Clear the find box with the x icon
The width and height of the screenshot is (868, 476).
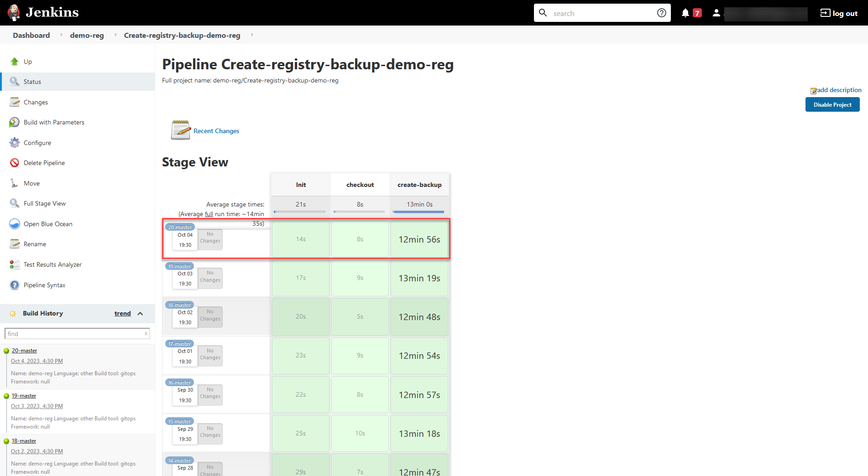point(146,333)
